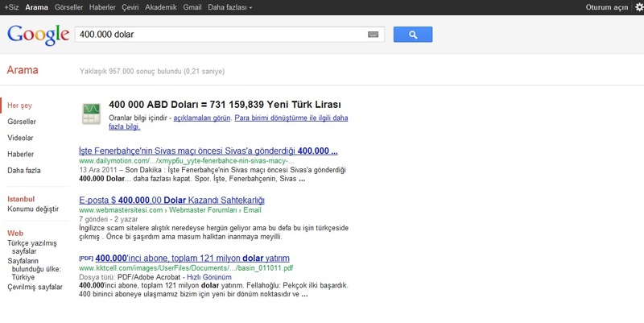
Task: Open the Fenerbahçe Sivas maçı result title
Action: 208,151
